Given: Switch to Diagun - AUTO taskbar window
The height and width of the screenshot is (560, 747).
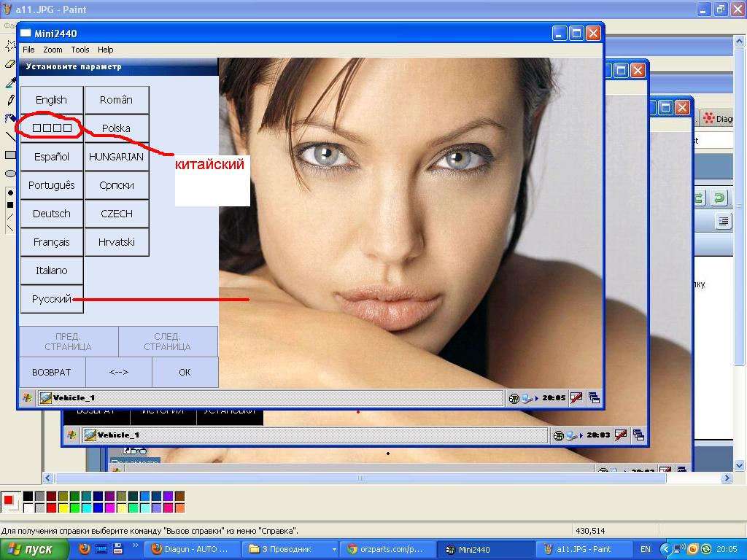Looking at the screenshot, I should pos(192,550).
